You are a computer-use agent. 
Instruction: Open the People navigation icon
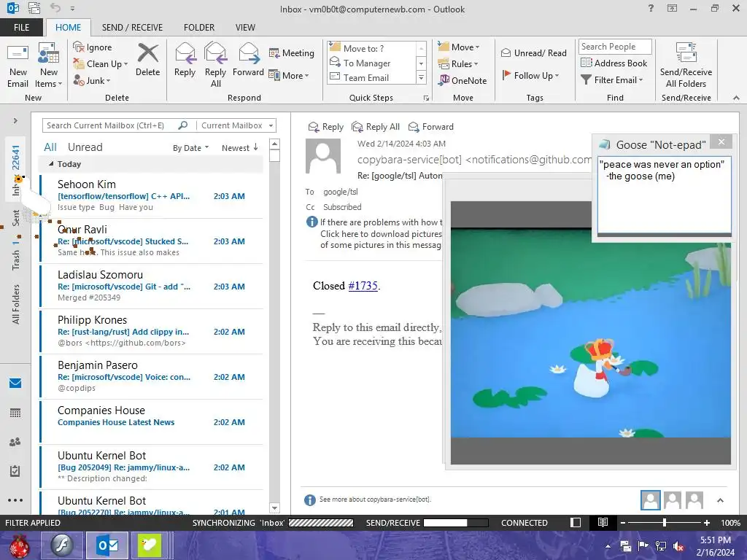click(15, 442)
